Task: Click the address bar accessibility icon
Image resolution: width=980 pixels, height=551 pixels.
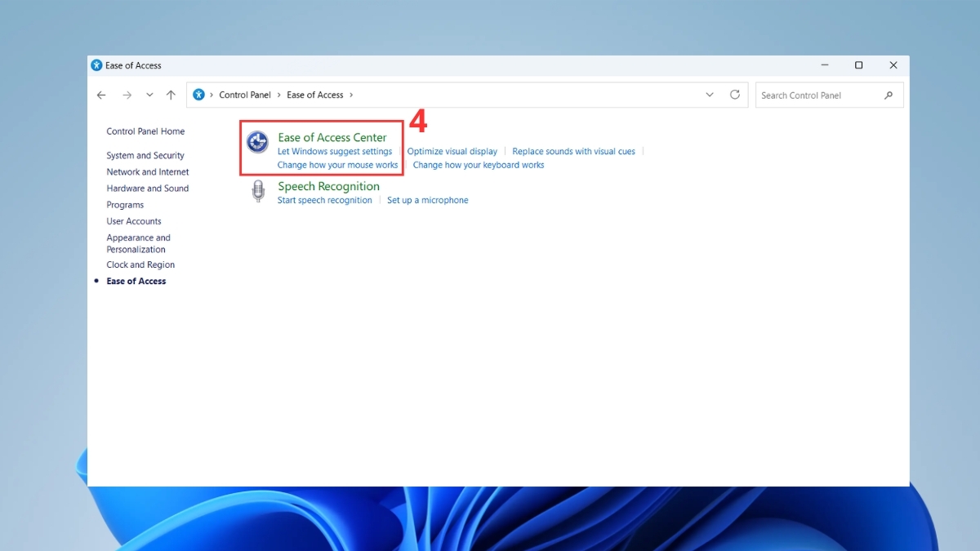Action: tap(198, 95)
